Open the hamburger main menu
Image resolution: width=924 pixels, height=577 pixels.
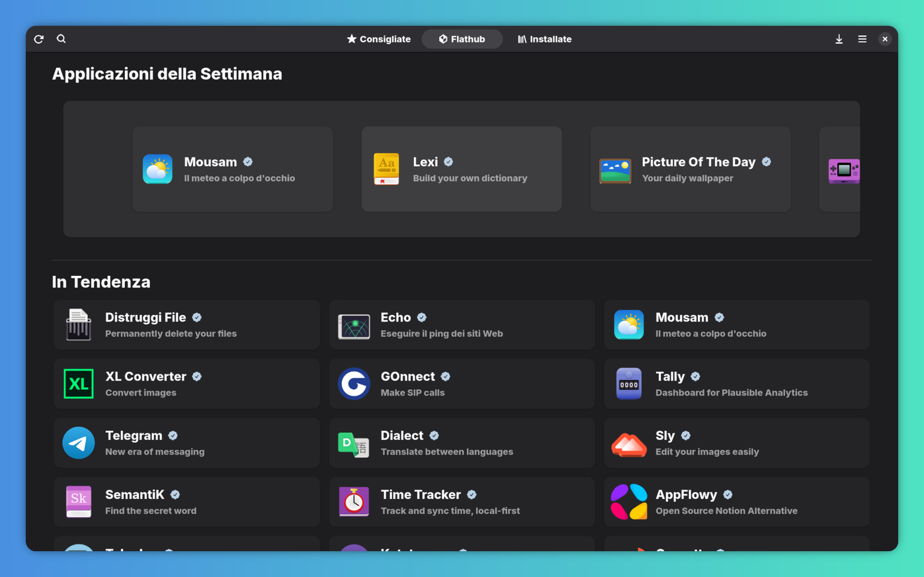pyautogui.click(x=862, y=39)
